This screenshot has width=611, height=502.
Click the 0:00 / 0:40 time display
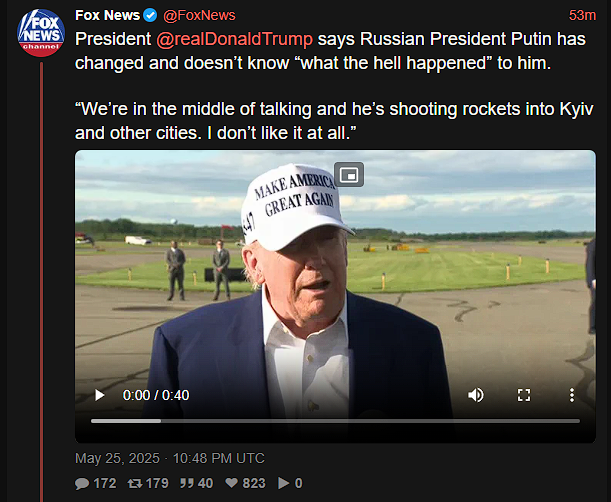pos(156,395)
